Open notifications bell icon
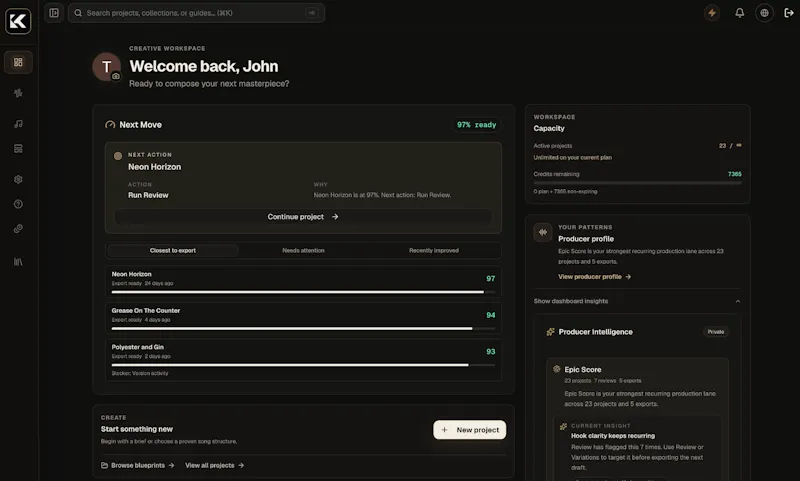The height and width of the screenshot is (481, 800). click(x=739, y=13)
